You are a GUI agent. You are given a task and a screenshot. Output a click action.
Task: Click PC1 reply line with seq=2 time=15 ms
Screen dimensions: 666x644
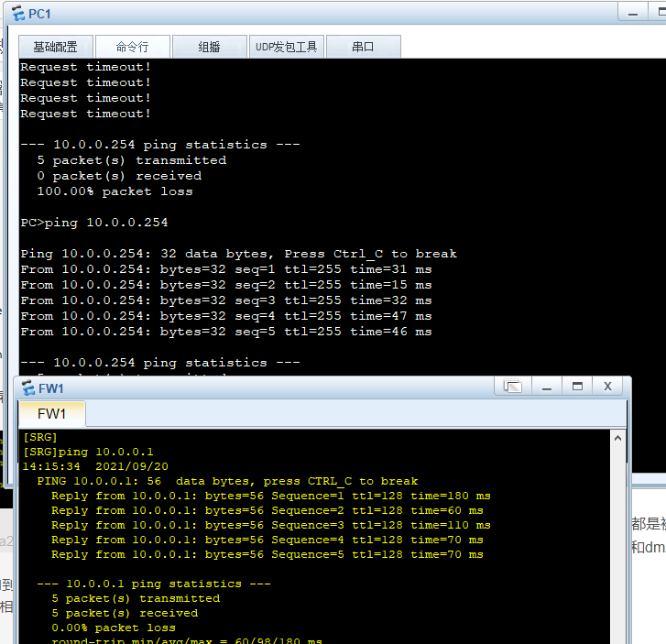(x=226, y=285)
